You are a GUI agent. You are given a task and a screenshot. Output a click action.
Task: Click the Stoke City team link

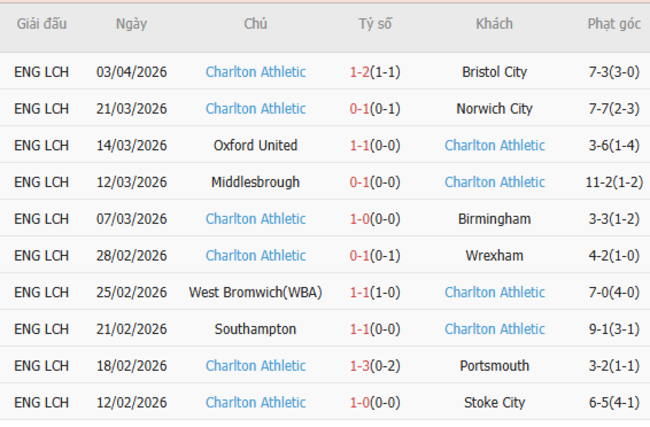494,402
